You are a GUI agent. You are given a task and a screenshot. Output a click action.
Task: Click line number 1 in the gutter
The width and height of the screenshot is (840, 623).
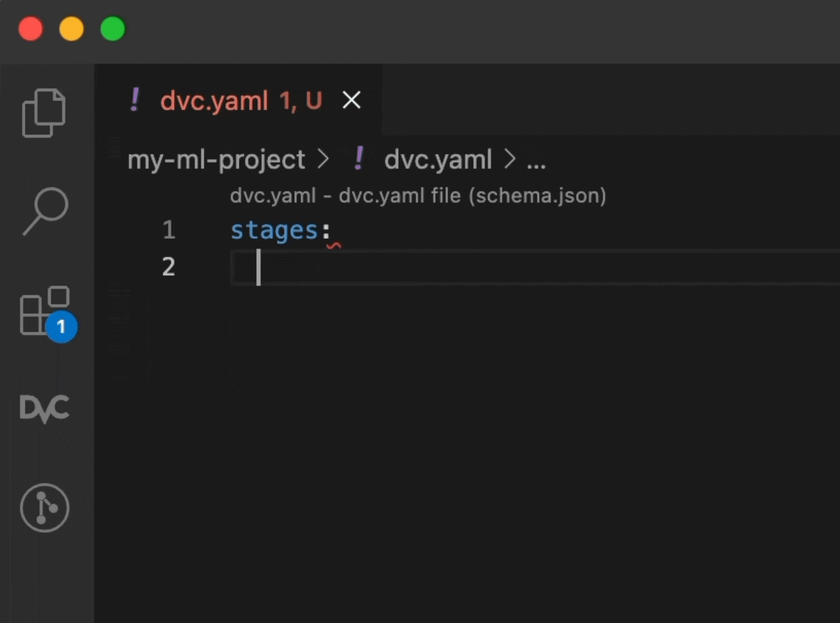(168, 230)
